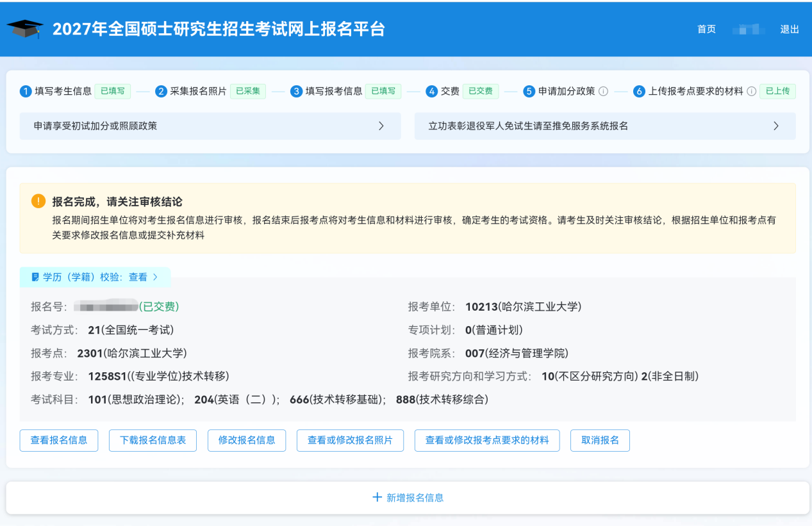This screenshot has width=812, height=526.
Task: Click the 已上传 status tag
Action: [x=778, y=92]
